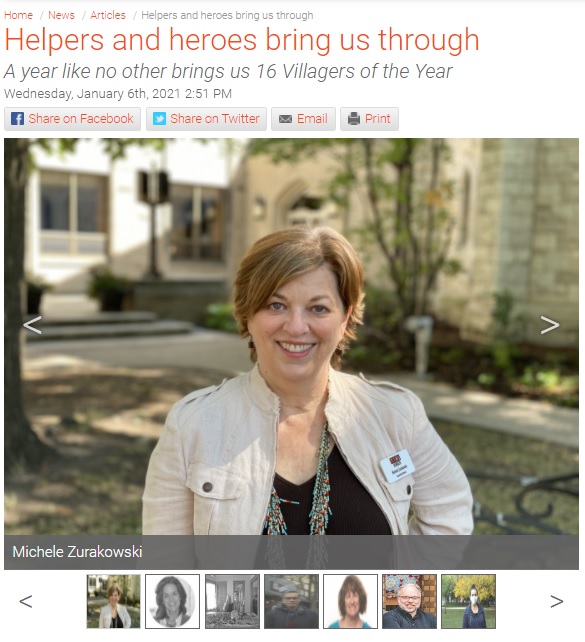
Task: Go to previous slide in main photo
Action: [x=32, y=325]
